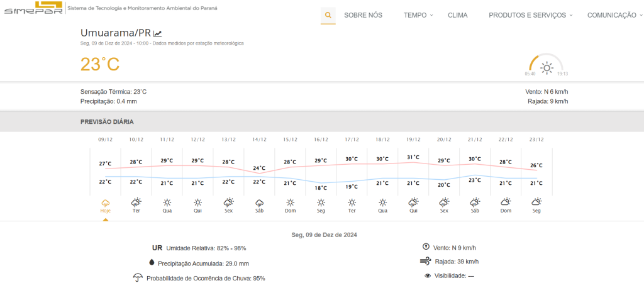Click the cloudy icon for Sunday 22/12

[506, 203]
